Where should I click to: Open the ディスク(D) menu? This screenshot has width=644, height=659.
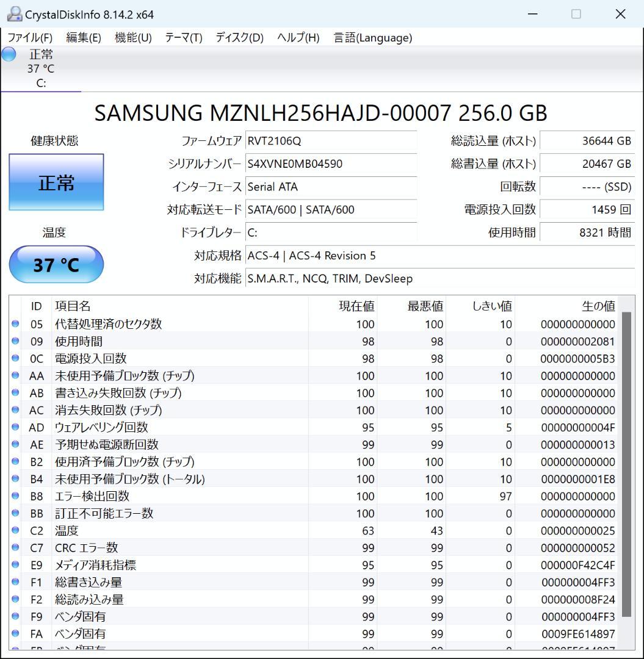[x=238, y=37]
